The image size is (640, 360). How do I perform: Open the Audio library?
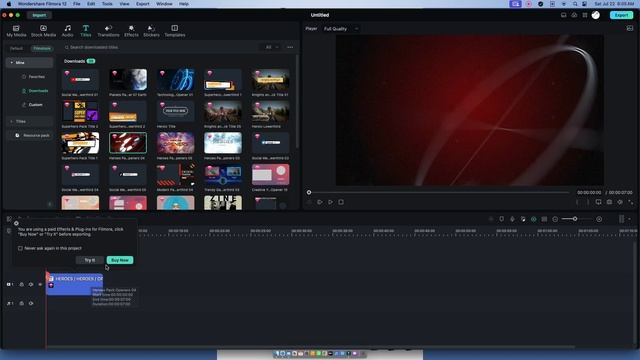click(x=67, y=31)
